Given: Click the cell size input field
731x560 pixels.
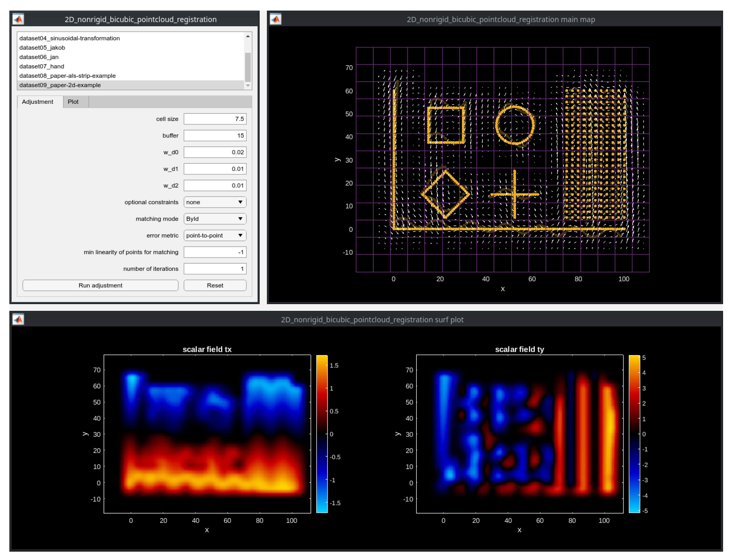Looking at the screenshot, I should pyautogui.click(x=215, y=119).
